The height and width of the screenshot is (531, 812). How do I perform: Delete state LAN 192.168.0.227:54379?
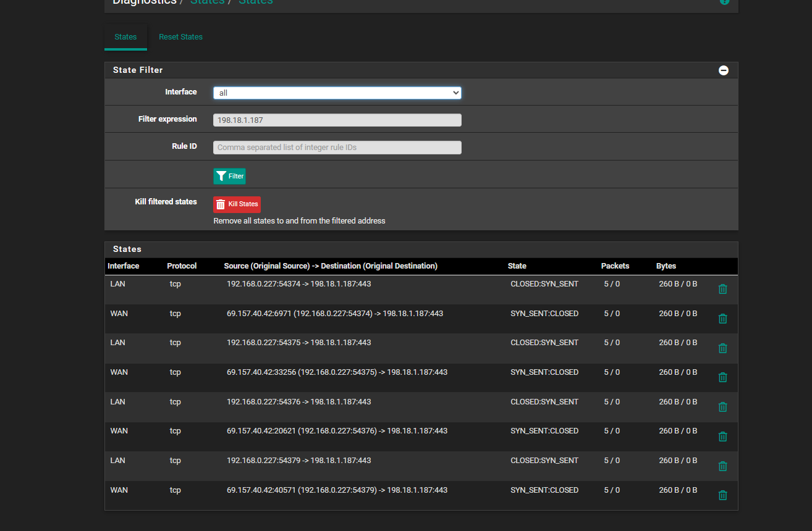(x=722, y=466)
